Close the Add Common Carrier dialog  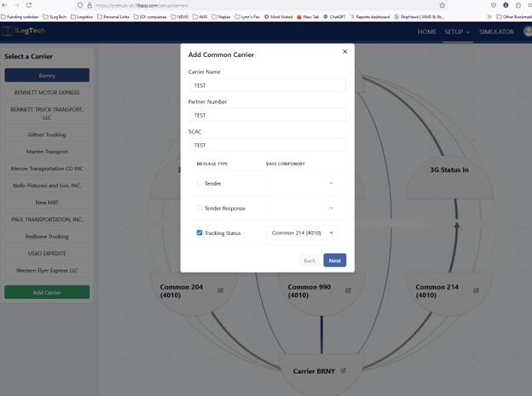(x=344, y=52)
